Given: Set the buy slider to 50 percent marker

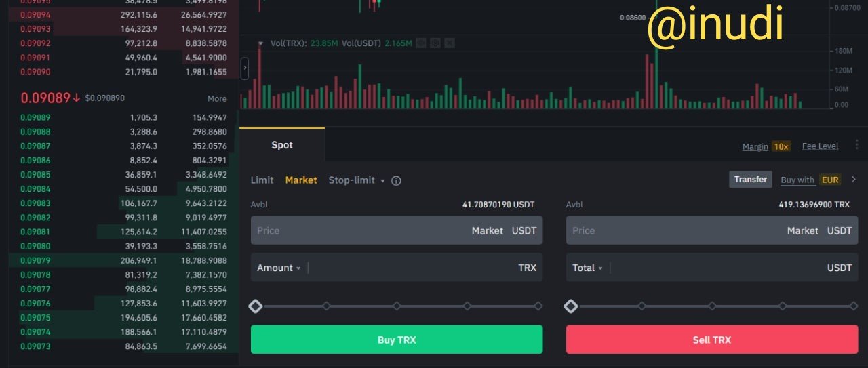Looking at the screenshot, I should tap(397, 306).
